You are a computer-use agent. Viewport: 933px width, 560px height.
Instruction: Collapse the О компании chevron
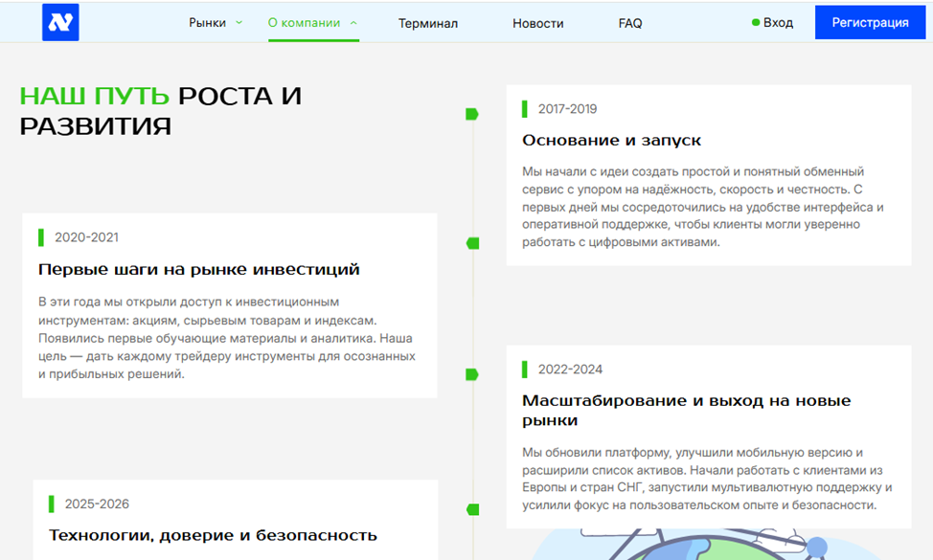click(x=353, y=23)
